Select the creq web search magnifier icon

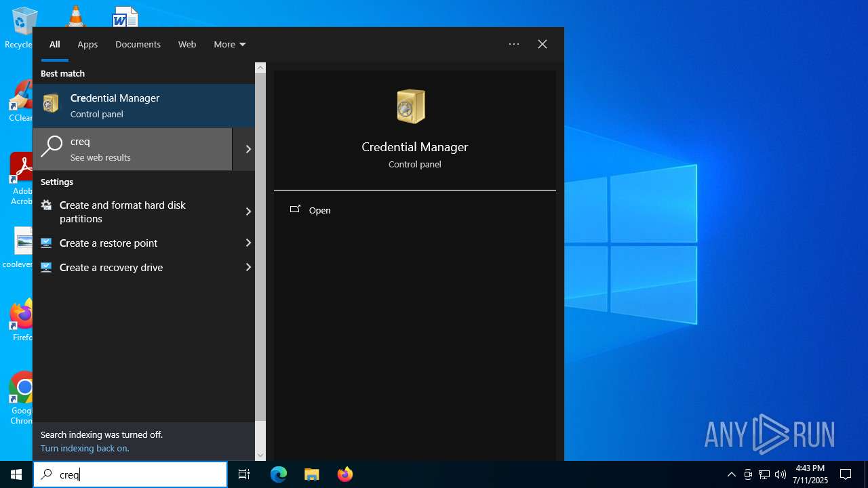point(52,148)
